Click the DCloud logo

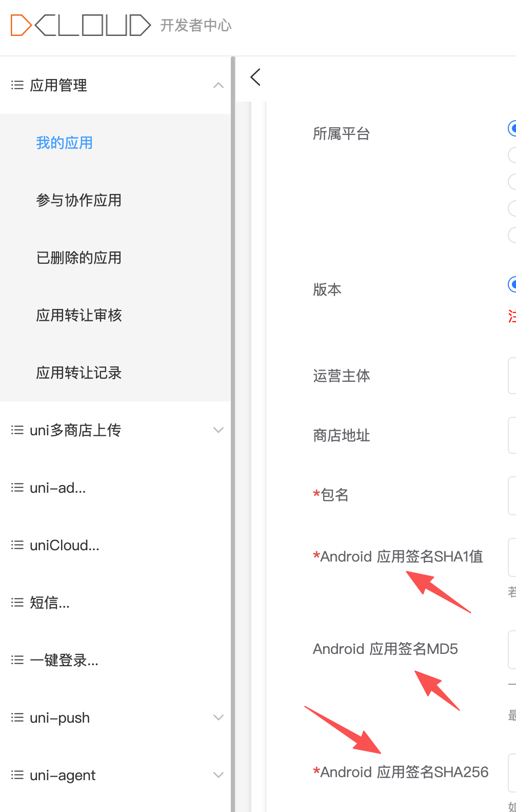(81, 25)
